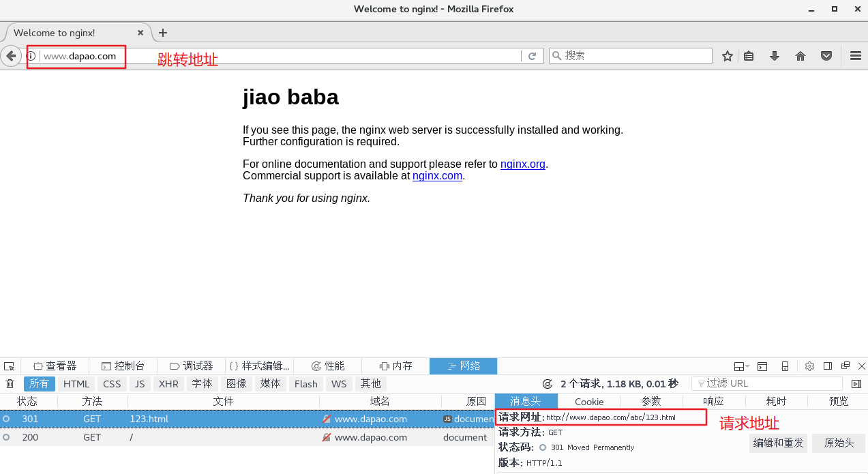
Task: Click the site info icon in address bar
Action: point(32,56)
